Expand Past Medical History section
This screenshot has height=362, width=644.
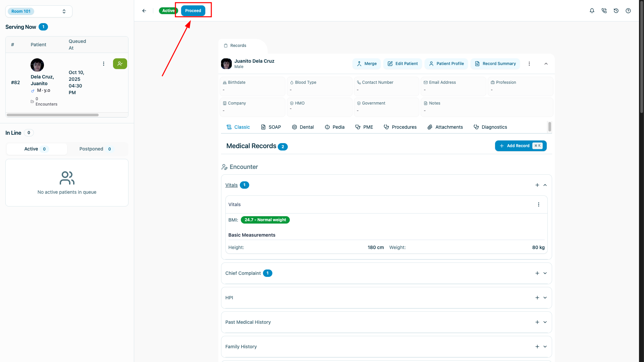coord(545,322)
